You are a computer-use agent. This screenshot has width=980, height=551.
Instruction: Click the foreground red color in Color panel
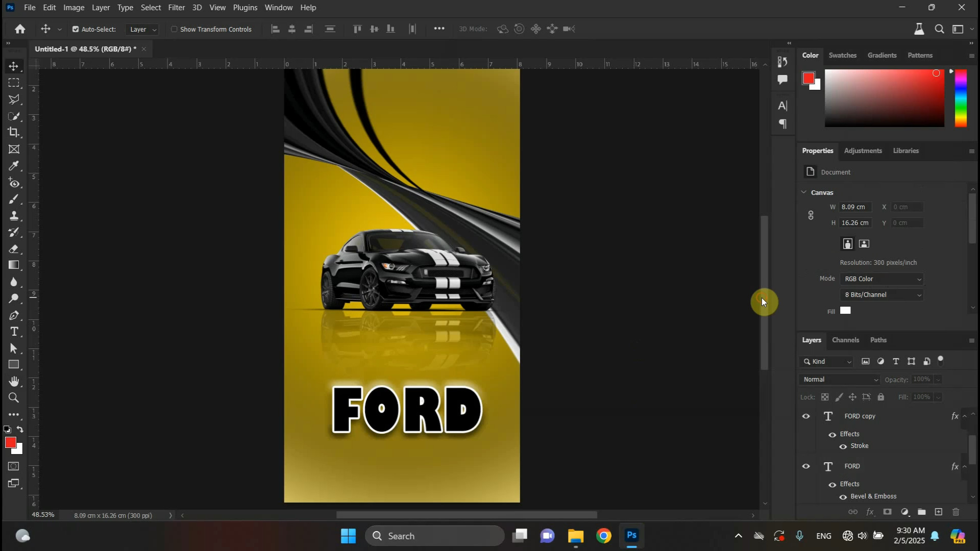pos(808,78)
